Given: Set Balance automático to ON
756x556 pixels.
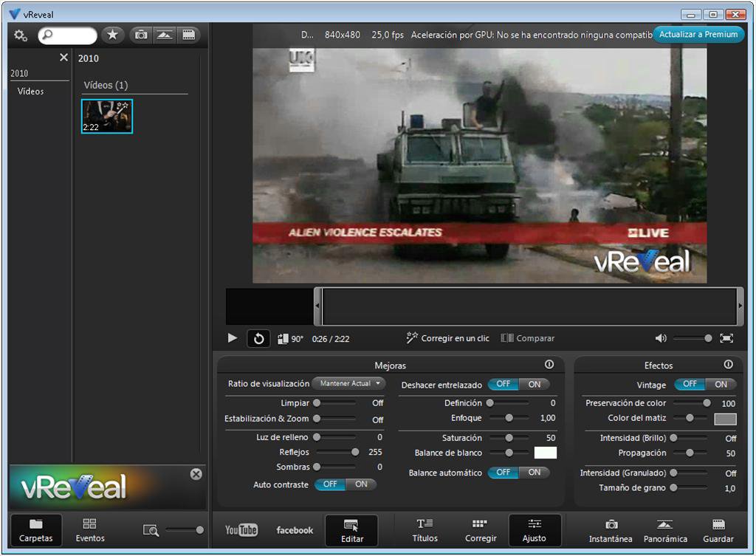Looking at the screenshot, I should pos(535,472).
